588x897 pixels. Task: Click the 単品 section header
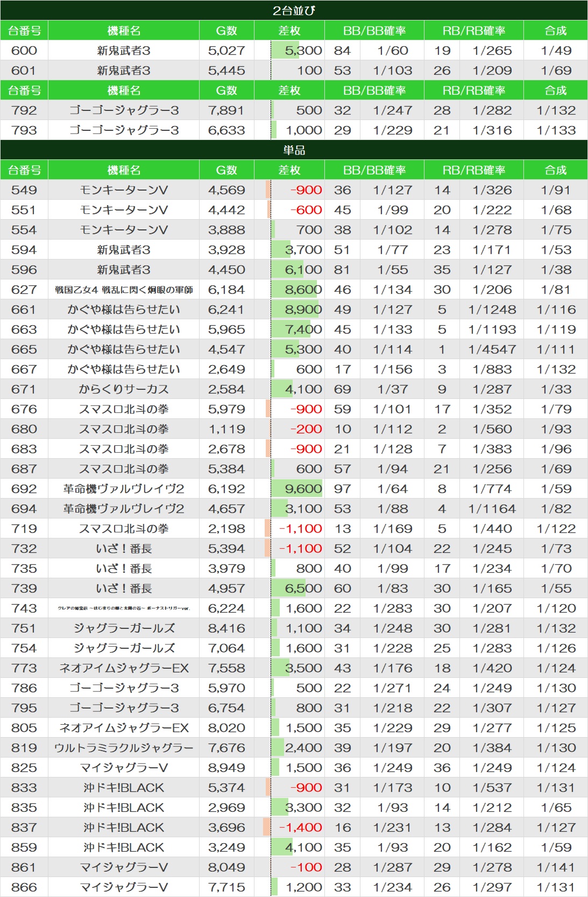pyautogui.click(x=294, y=150)
